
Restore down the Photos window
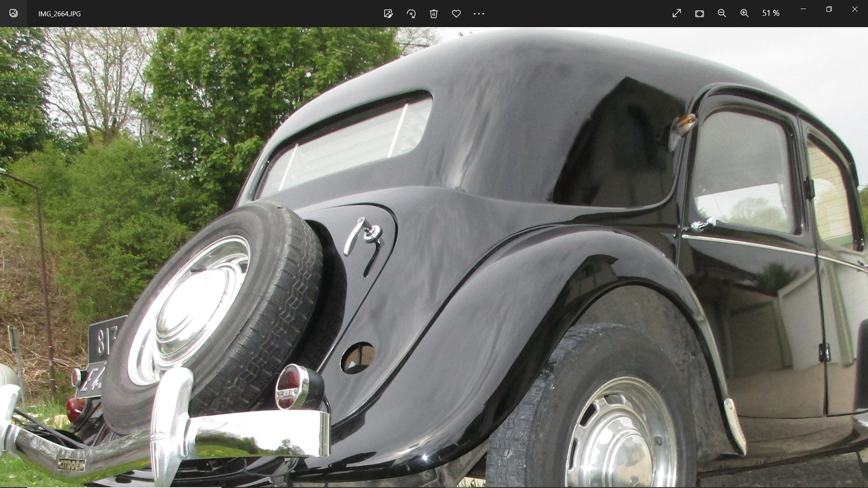[829, 9]
